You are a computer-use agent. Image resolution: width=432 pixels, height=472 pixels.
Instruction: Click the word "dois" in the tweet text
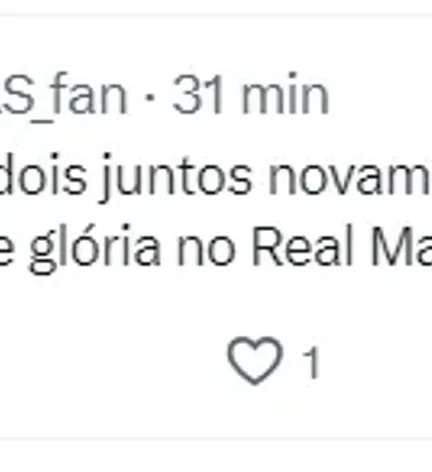(x=43, y=175)
